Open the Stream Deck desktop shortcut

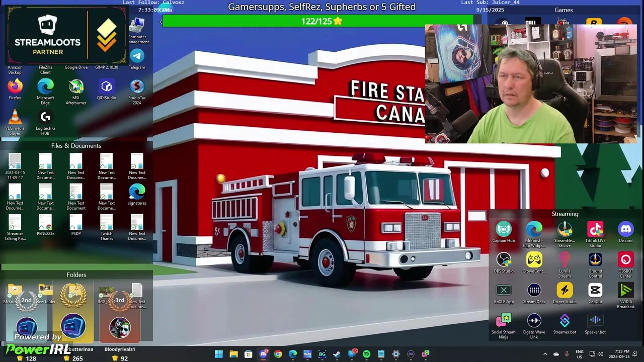pyautogui.click(x=534, y=293)
